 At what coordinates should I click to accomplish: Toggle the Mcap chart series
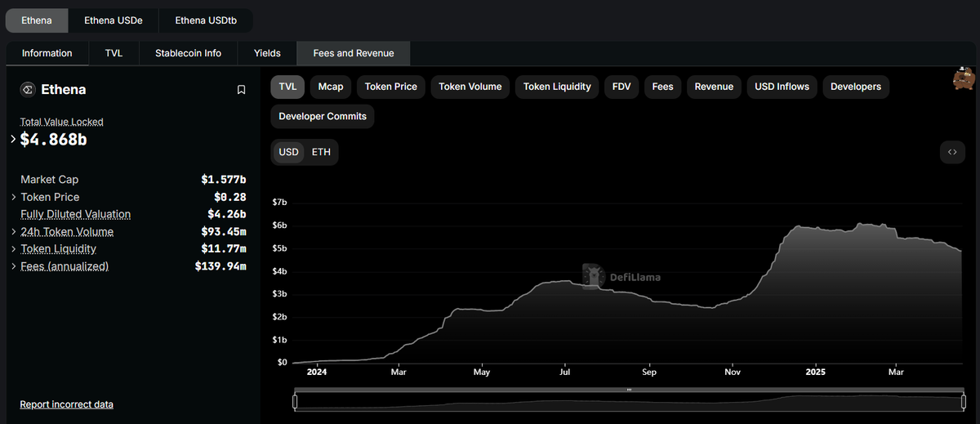331,87
